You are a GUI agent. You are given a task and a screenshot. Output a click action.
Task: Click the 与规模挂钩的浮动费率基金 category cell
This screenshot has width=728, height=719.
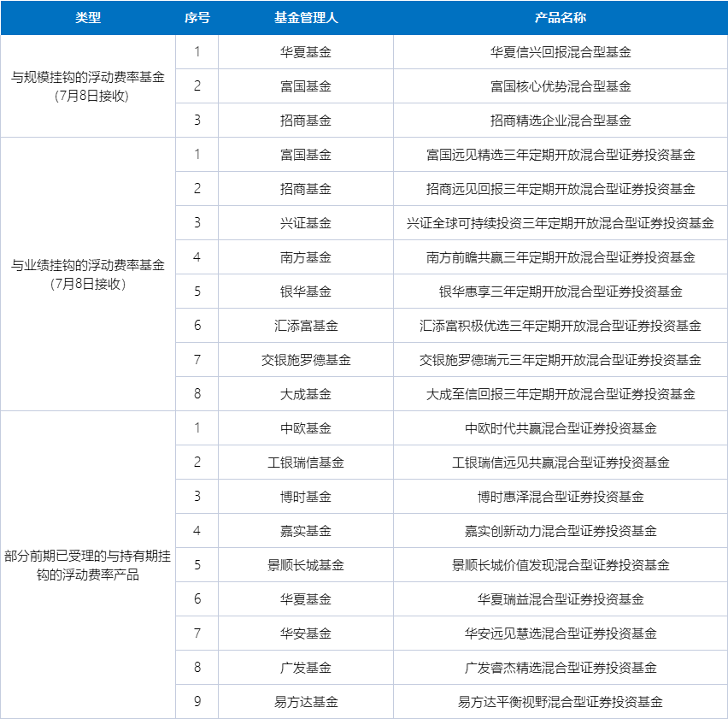pos(88,86)
